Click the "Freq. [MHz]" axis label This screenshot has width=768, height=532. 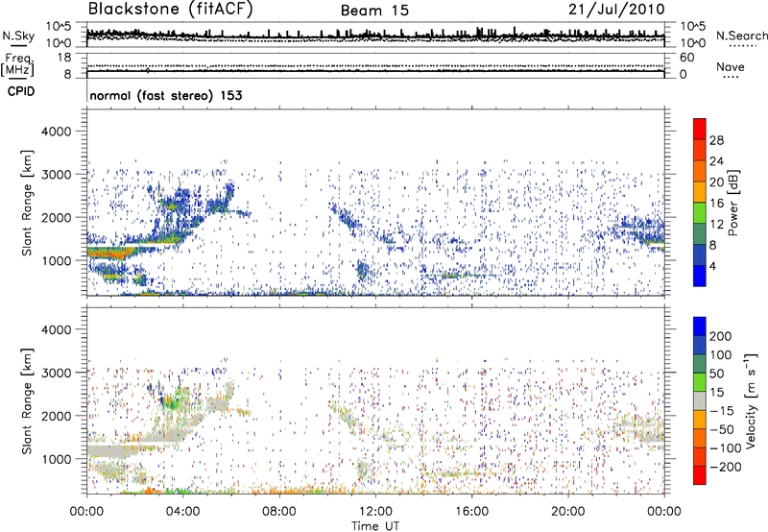pyautogui.click(x=17, y=64)
